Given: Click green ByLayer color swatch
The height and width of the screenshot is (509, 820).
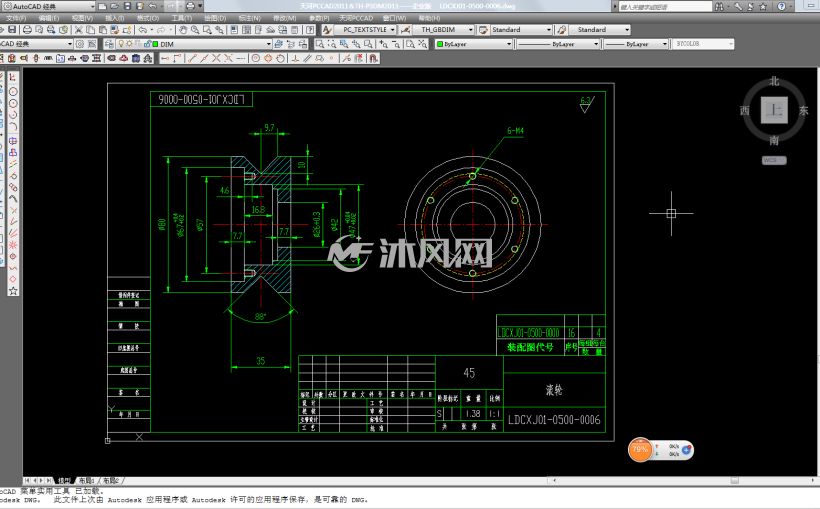Looking at the screenshot, I should 440,44.
